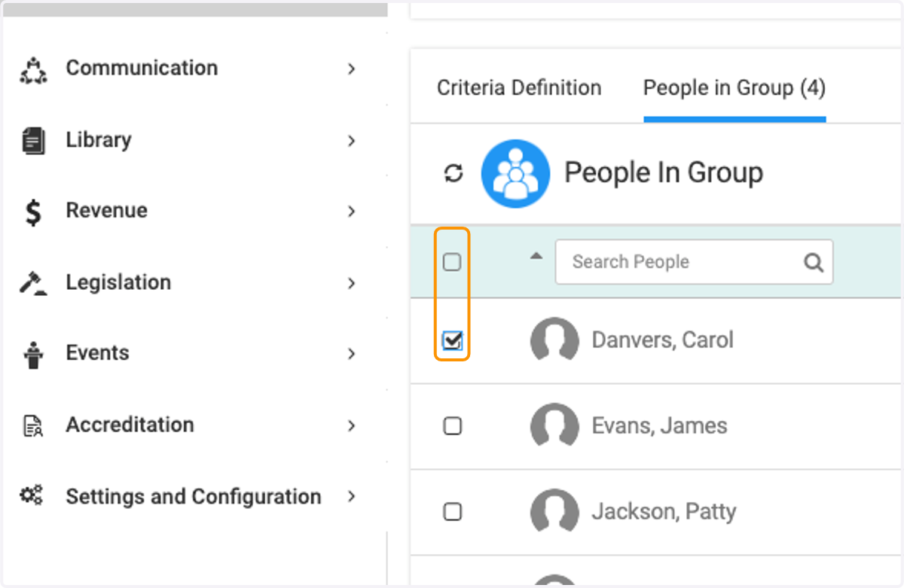Click Patty Jackson's avatar
Image resolution: width=904 pixels, height=588 pixels.
pos(554,512)
